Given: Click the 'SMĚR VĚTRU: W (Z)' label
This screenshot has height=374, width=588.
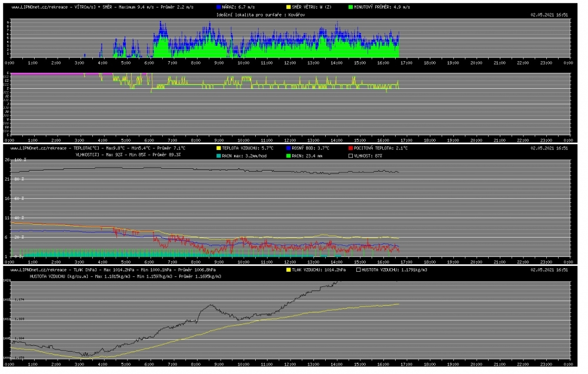Looking at the screenshot, I should 312,7.
